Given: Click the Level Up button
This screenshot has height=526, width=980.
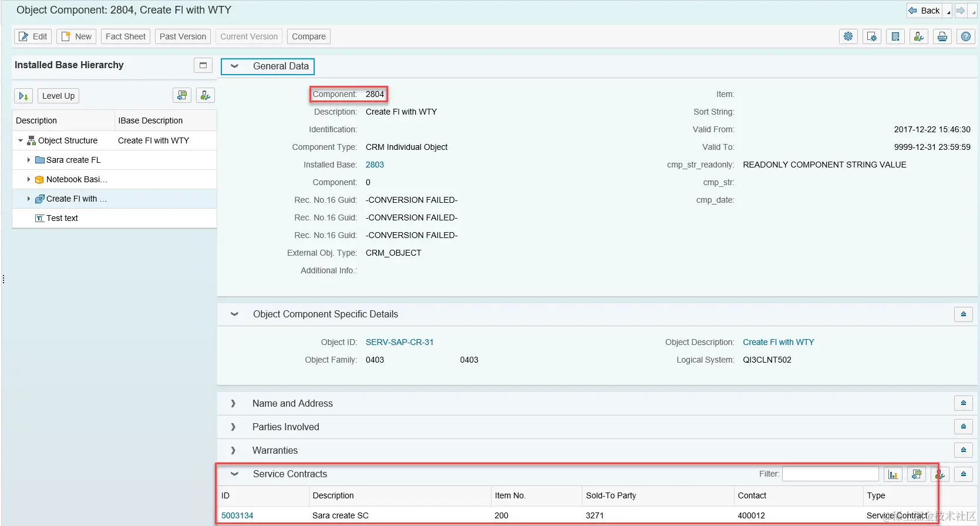Looking at the screenshot, I should click(x=58, y=96).
